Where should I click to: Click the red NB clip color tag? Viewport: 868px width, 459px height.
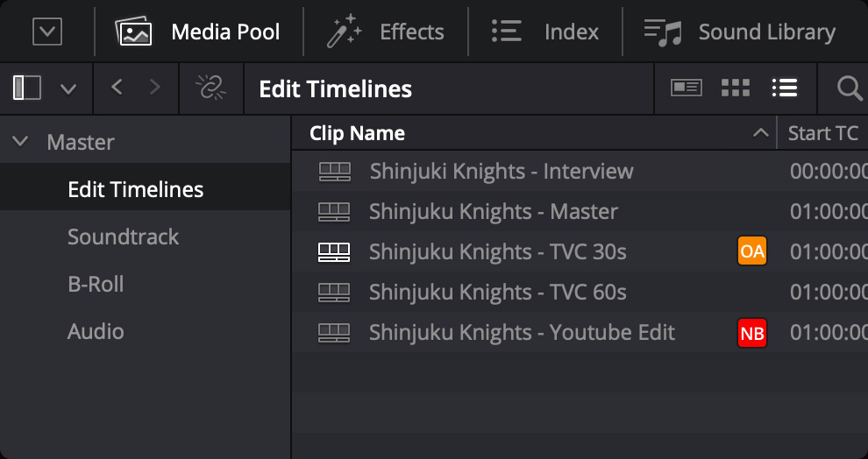click(x=752, y=333)
